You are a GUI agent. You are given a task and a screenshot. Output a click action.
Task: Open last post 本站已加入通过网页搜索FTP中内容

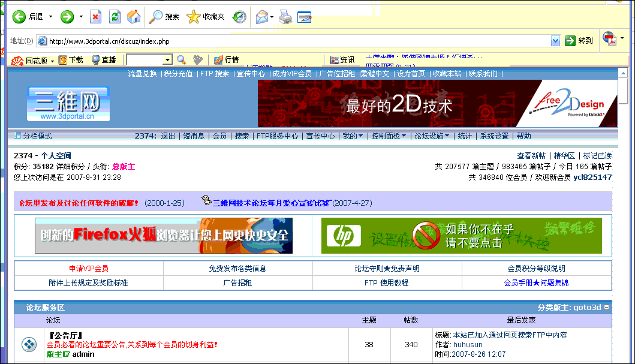(x=510, y=335)
